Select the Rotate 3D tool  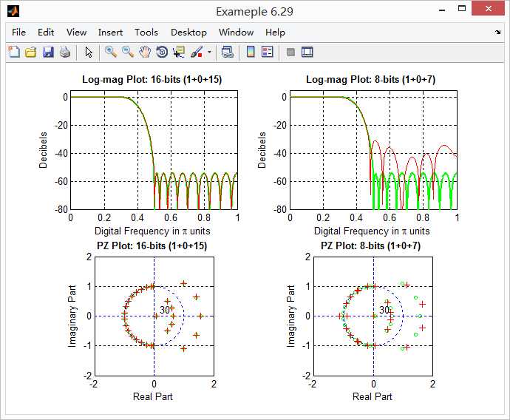(162, 52)
